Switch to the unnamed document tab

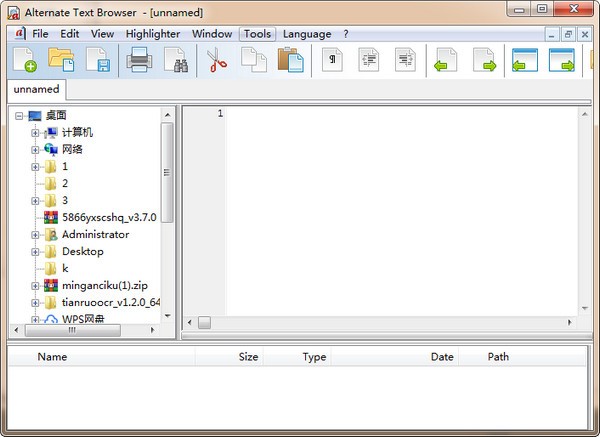[x=37, y=89]
